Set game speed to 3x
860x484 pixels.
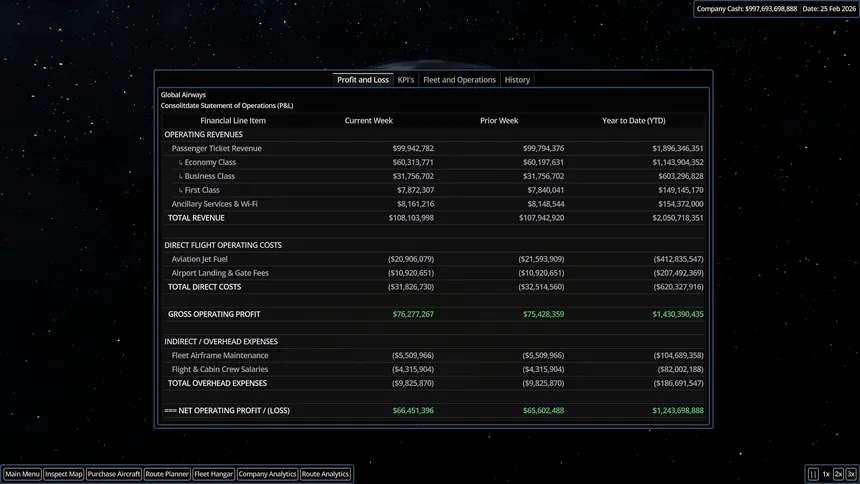(851, 474)
